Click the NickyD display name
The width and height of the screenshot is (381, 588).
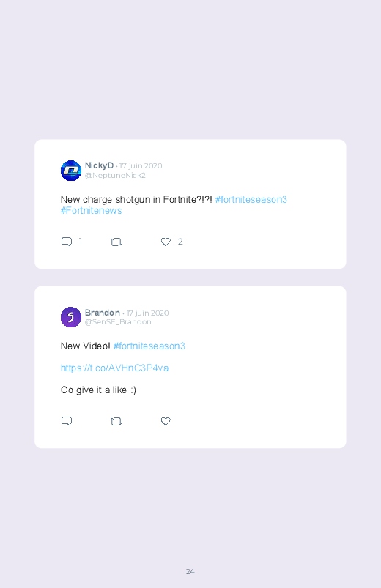(x=99, y=165)
